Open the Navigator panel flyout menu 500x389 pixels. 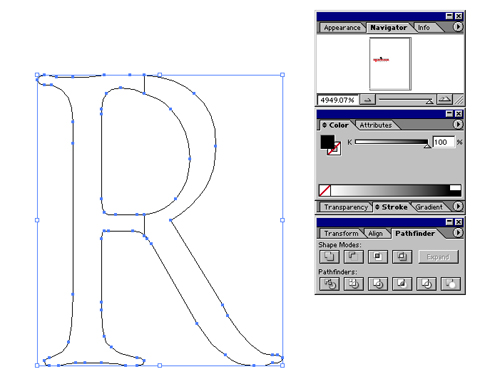(x=458, y=27)
